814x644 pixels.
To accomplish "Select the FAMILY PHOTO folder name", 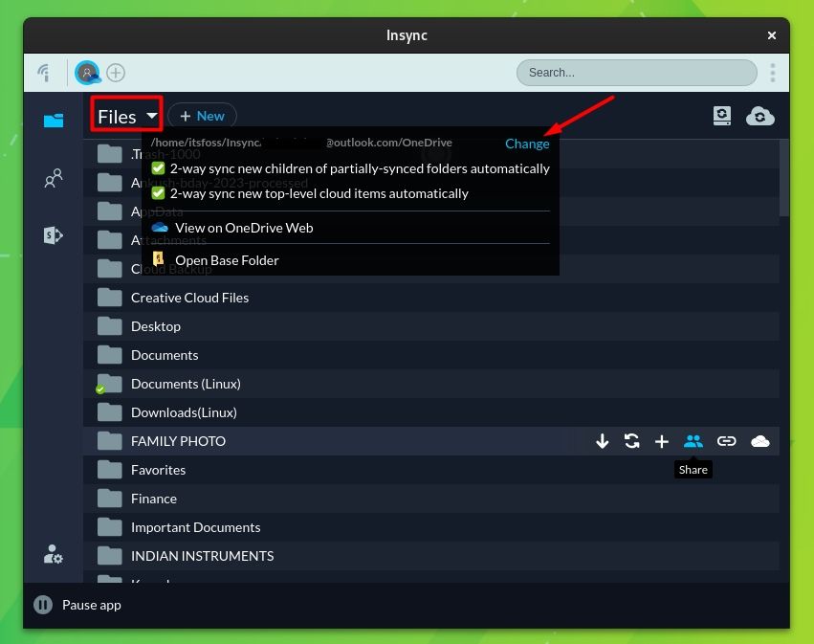I will point(178,441).
